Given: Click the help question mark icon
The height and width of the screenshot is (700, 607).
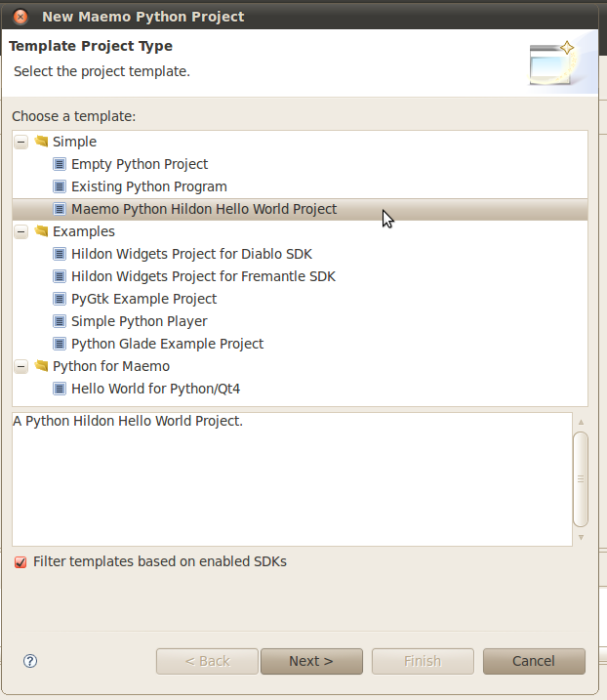Looking at the screenshot, I should pos(30,661).
